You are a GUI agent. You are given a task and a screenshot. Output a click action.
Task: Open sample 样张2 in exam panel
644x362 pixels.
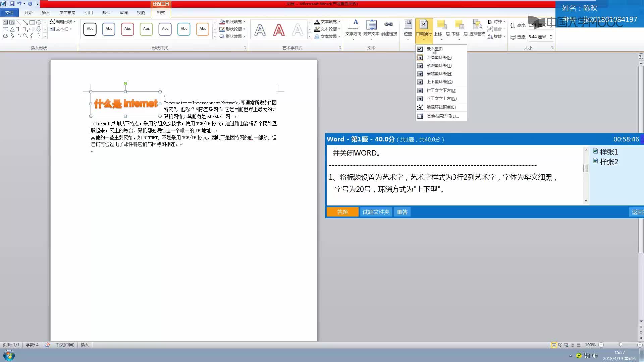click(605, 162)
